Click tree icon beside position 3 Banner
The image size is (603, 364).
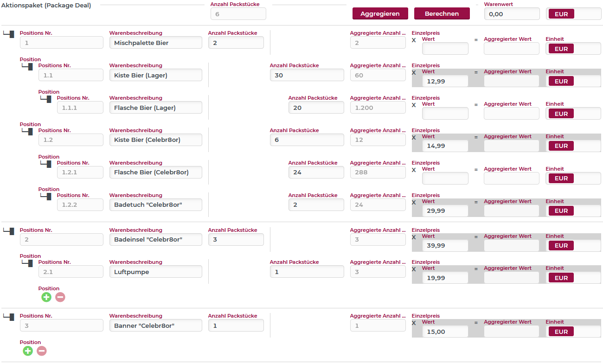(x=9, y=316)
